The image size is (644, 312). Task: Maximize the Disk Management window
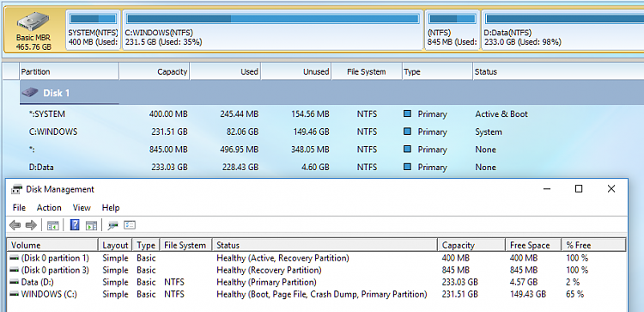[579, 189]
